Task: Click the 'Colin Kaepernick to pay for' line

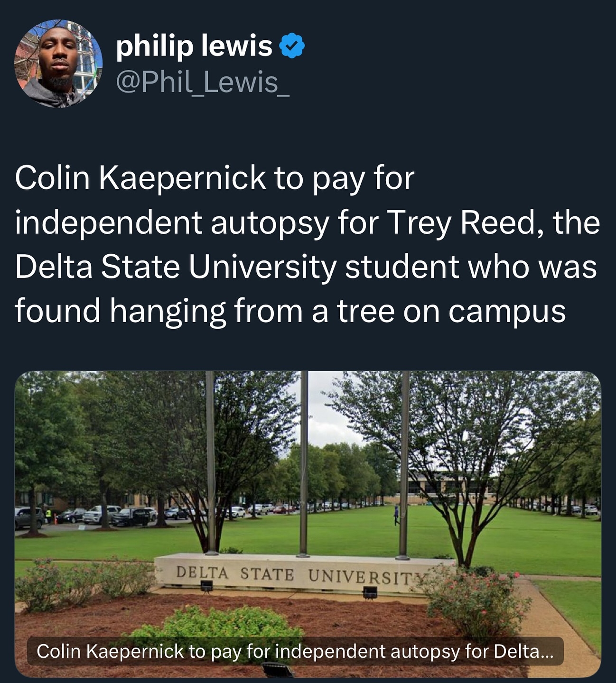Action: pyautogui.click(x=215, y=178)
